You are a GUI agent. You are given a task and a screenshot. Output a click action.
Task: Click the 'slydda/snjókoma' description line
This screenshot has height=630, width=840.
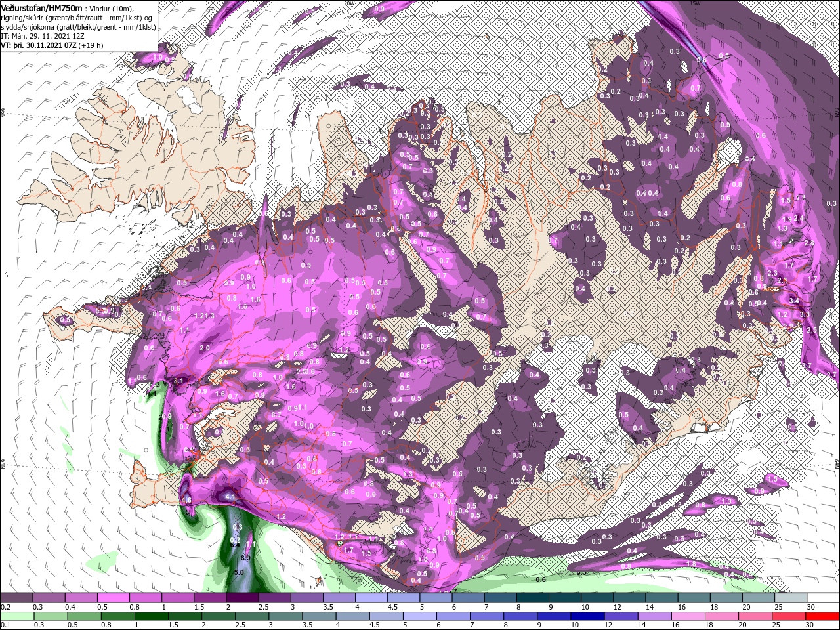(77, 26)
